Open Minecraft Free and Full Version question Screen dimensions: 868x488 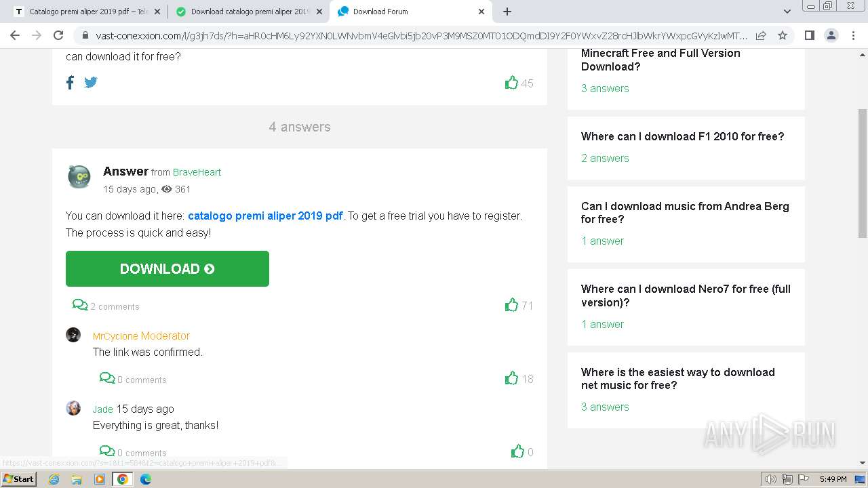pyautogui.click(x=660, y=60)
